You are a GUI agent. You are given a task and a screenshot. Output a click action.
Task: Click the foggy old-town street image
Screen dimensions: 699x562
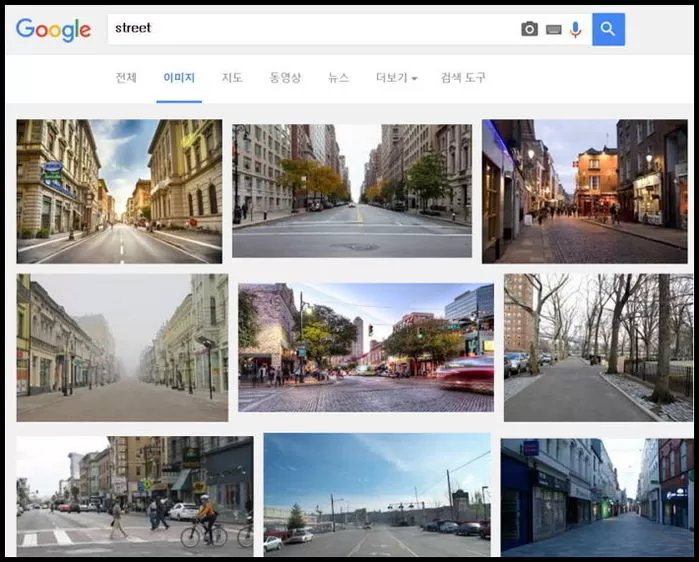tap(122, 347)
